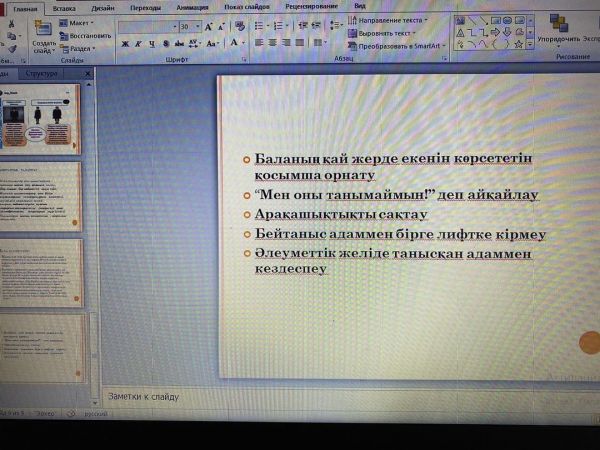Click the Bold (Ж) formatting icon
Image resolution: width=600 pixels, height=450 pixels.
(x=125, y=44)
